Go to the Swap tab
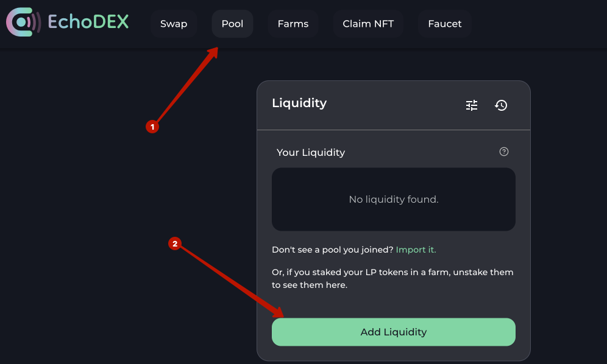 coord(174,24)
